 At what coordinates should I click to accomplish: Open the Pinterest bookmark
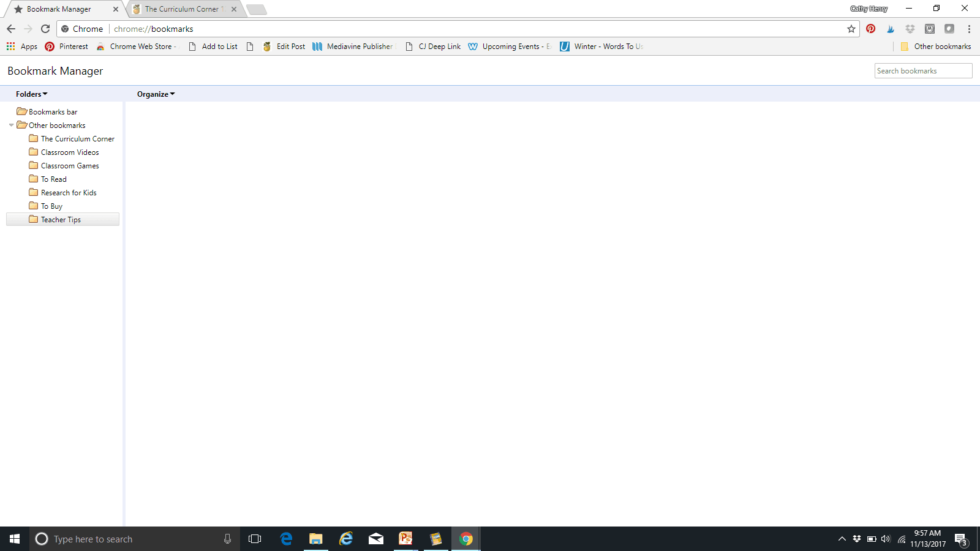pyautogui.click(x=67, y=47)
